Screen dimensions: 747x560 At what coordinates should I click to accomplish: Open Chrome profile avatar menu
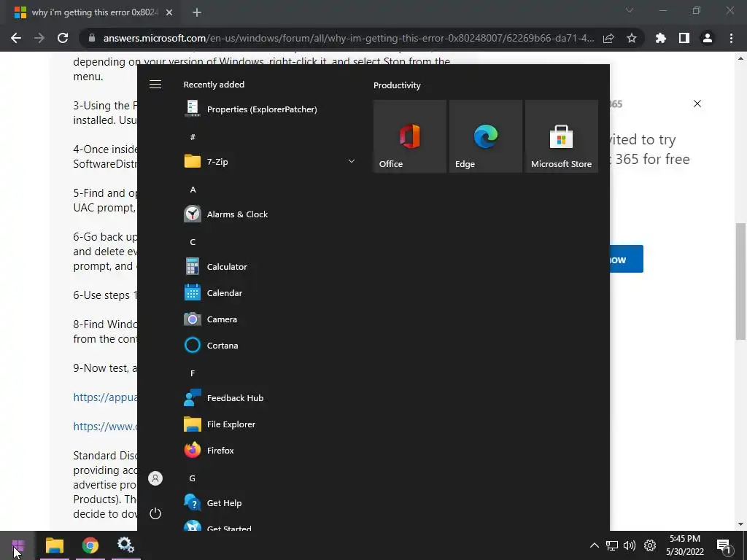(x=708, y=38)
